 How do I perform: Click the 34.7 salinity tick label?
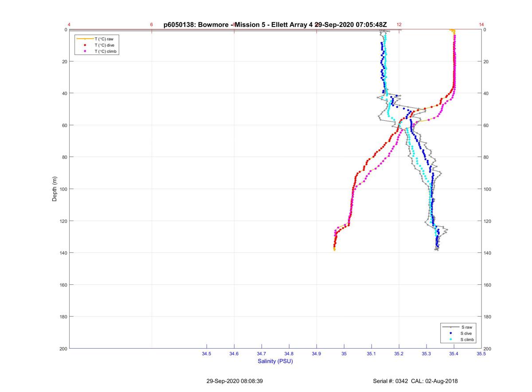[x=262, y=353]
